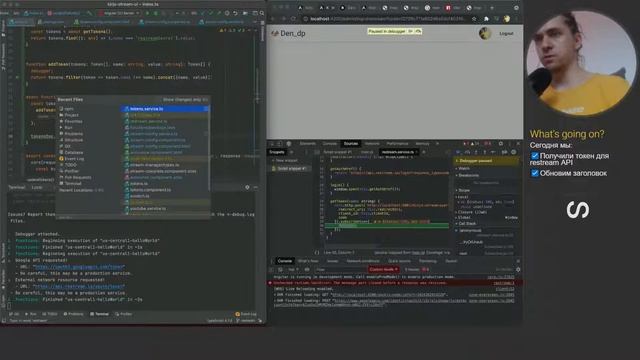Image resolution: width=640 pixels, height=360 pixels.
Task: Toggle checkbox Обновим заголовок
Action: [535, 173]
